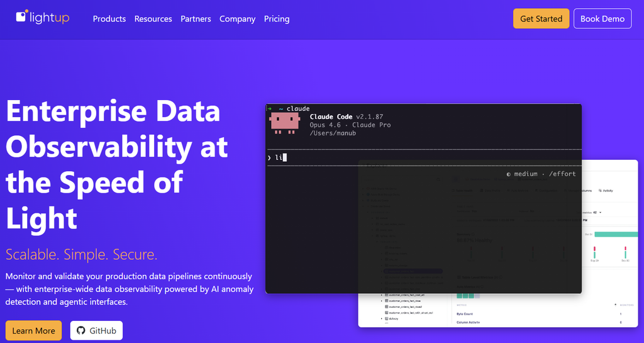Click the Book Demo button

602,18
